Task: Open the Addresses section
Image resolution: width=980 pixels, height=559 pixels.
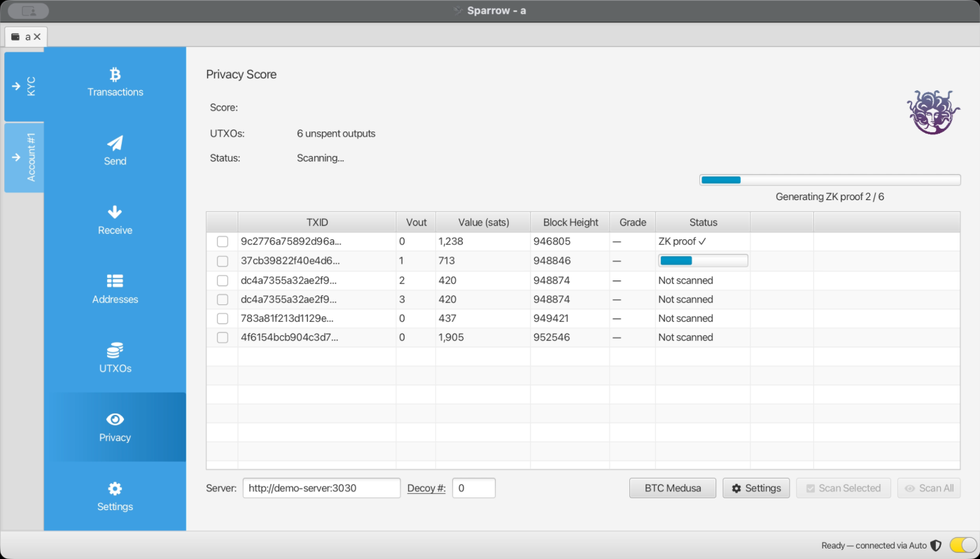Action: (x=115, y=290)
